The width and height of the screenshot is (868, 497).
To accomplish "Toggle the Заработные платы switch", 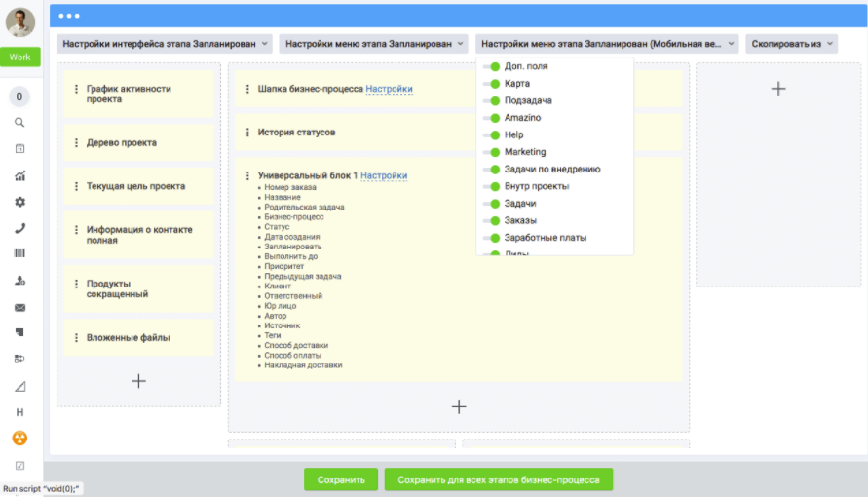I will pyautogui.click(x=492, y=238).
